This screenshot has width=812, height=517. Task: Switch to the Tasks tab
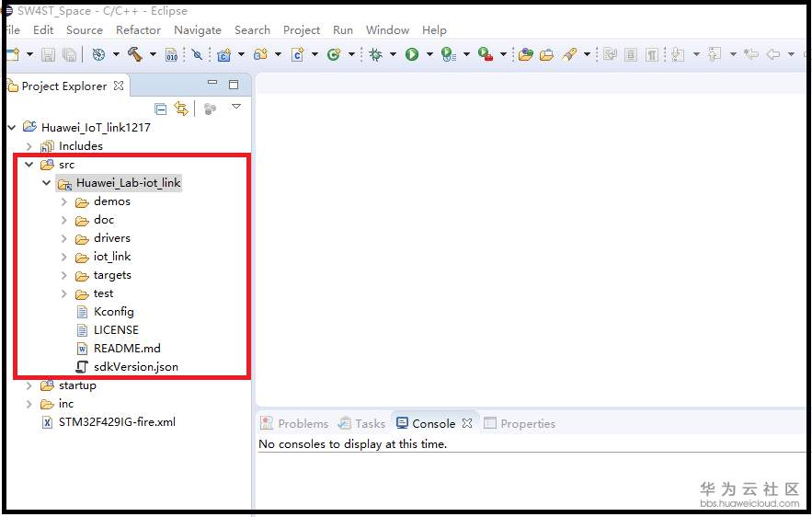point(361,423)
